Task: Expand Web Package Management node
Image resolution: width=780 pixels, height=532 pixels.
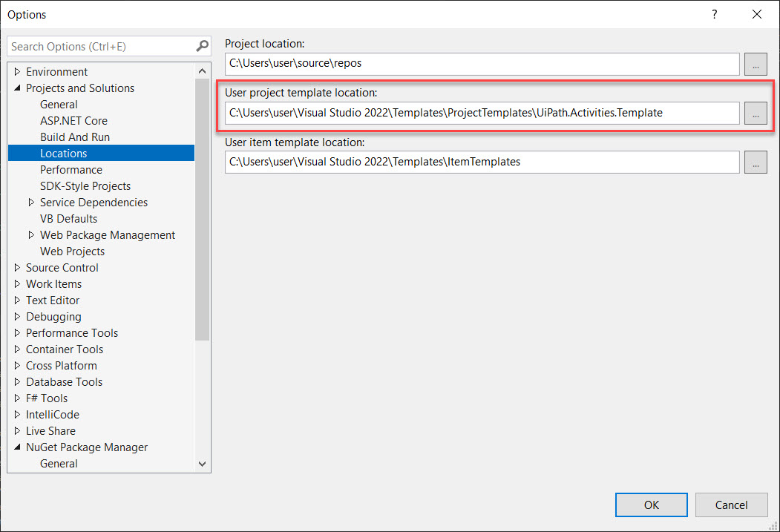Action: pos(31,235)
